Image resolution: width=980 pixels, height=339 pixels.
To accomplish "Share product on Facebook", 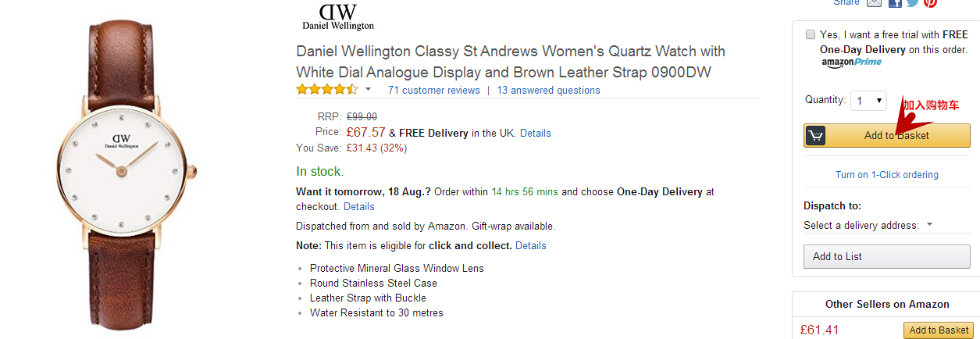I will pos(895,2).
